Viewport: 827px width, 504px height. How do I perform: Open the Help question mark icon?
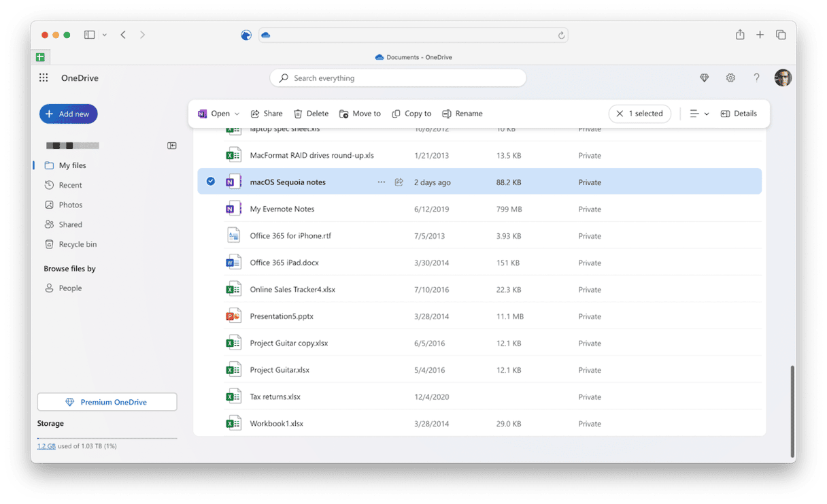pos(756,78)
